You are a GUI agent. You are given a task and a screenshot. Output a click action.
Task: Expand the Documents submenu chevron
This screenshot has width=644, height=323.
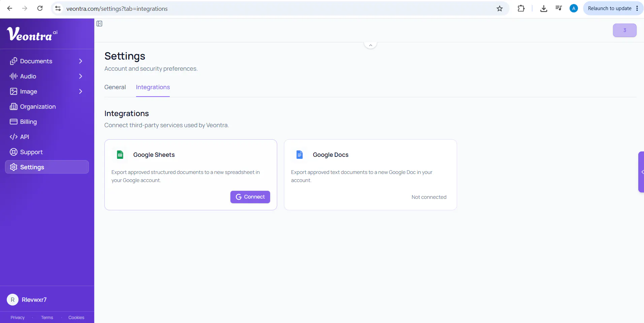[x=80, y=61]
